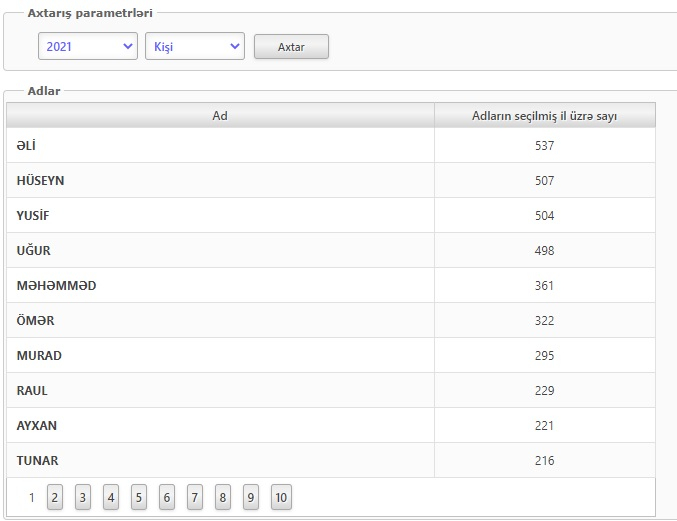The width and height of the screenshot is (677, 521).
Task: Open the Kişi gender dropdown
Action: (195, 46)
